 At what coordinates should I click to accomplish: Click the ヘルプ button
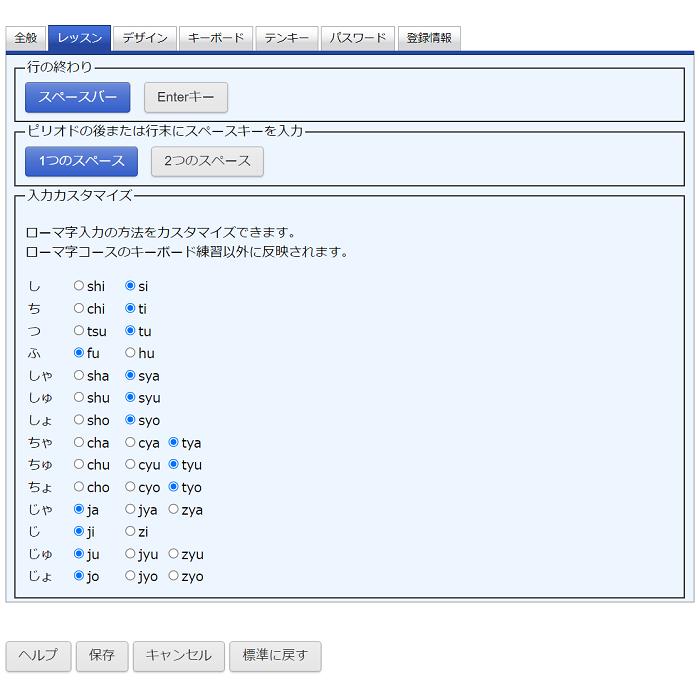tap(38, 656)
